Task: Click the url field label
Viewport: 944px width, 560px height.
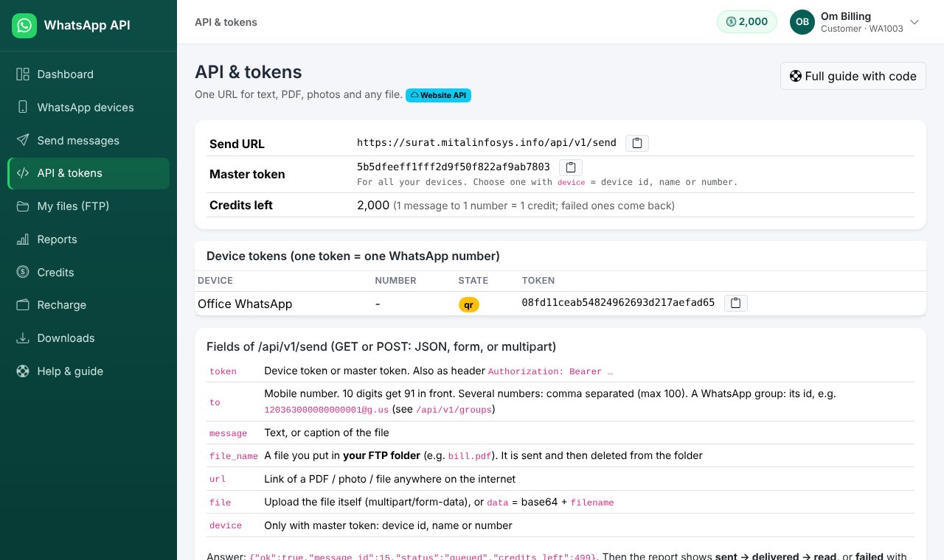Action: [218, 479]
